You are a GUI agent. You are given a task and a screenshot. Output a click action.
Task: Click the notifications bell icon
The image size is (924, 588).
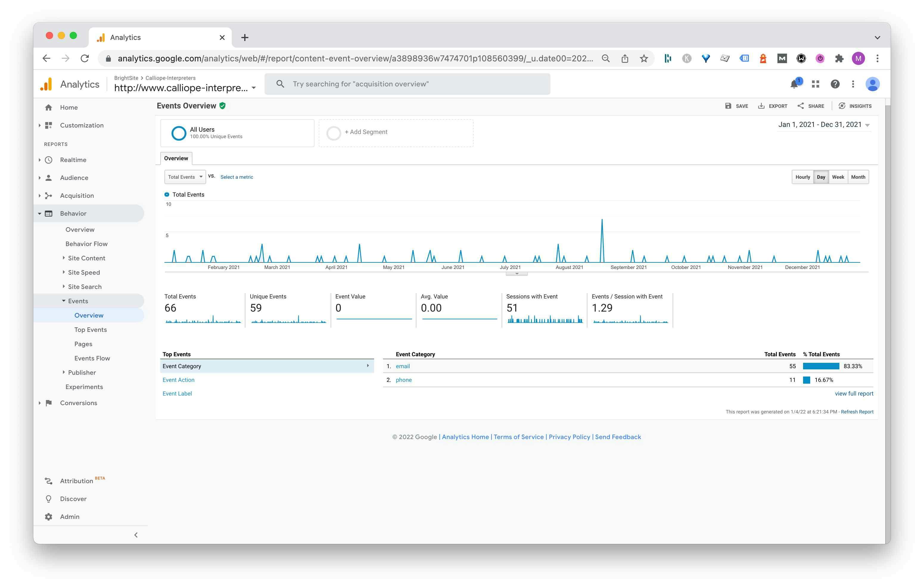click(794, 84)
